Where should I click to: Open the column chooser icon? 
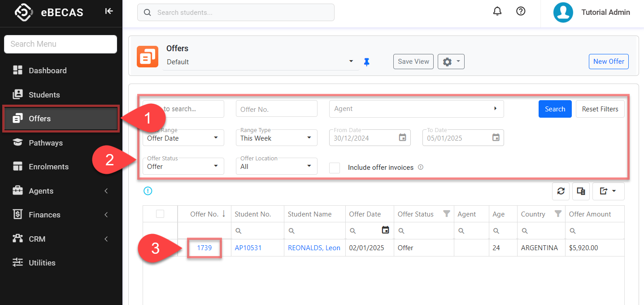[x=581, y=191]
